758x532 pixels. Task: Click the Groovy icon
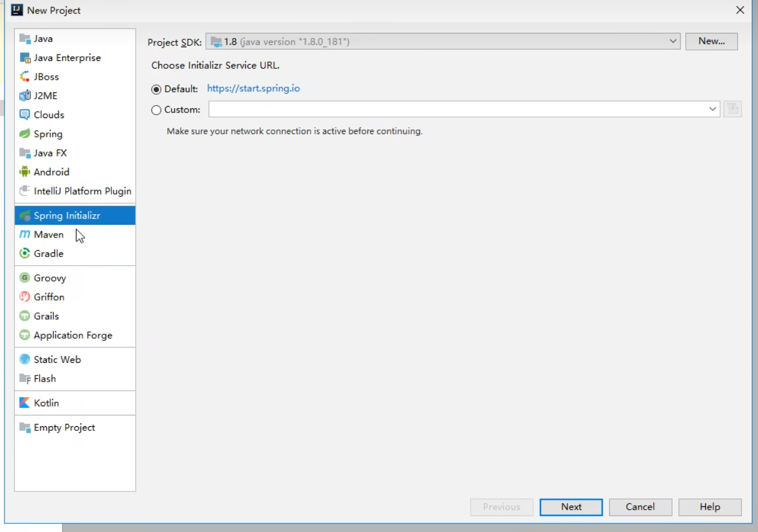(25, 278)
